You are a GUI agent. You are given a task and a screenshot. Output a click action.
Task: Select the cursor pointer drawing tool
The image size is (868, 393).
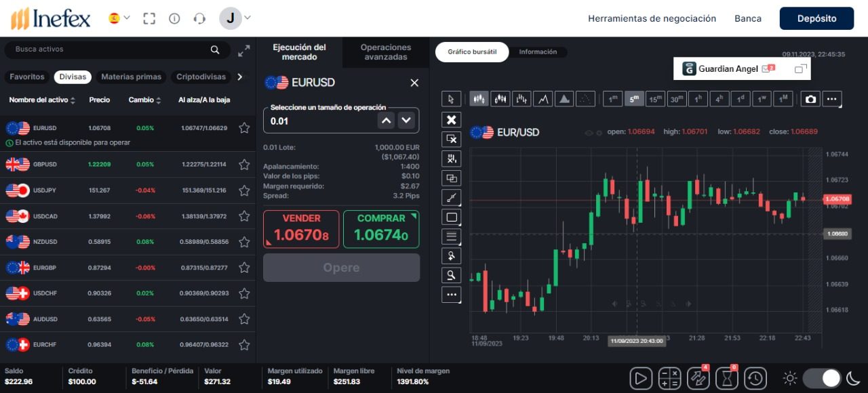click(452, 99)
